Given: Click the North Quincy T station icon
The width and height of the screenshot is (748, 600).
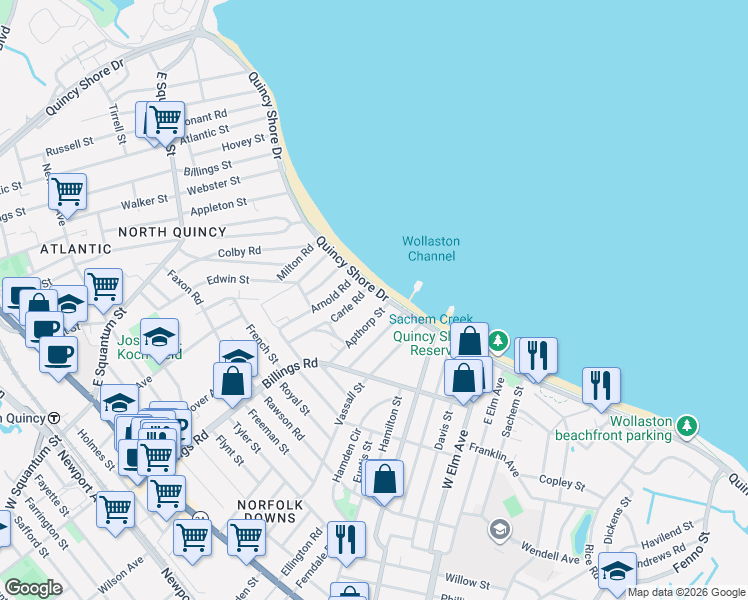Looking at the screenshot, I should tap(55, 418).
